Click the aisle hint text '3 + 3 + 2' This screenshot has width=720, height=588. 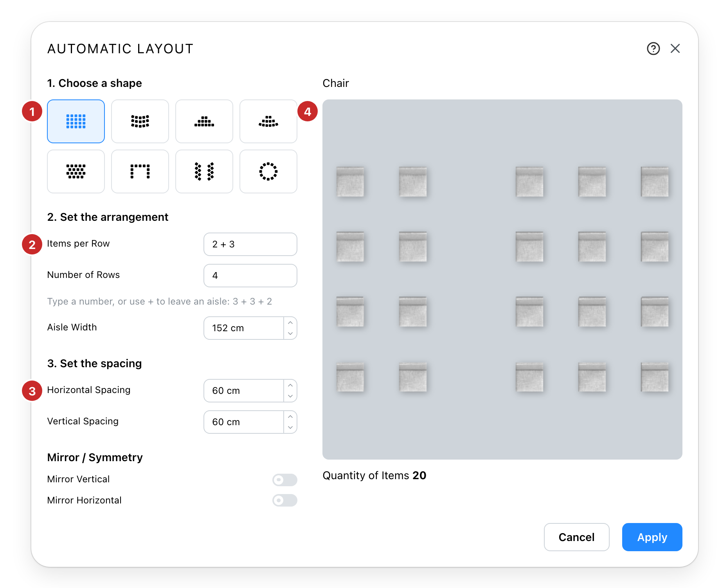tap(252, 301)
